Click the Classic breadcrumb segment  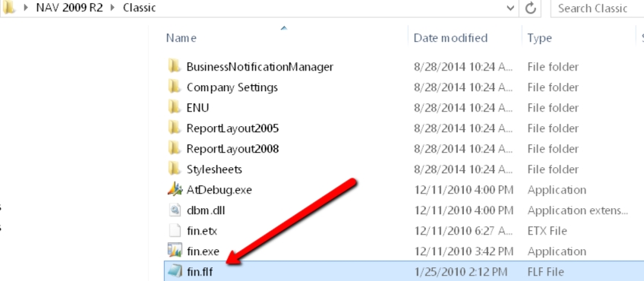pyautogui.click(x=139, y=8)
